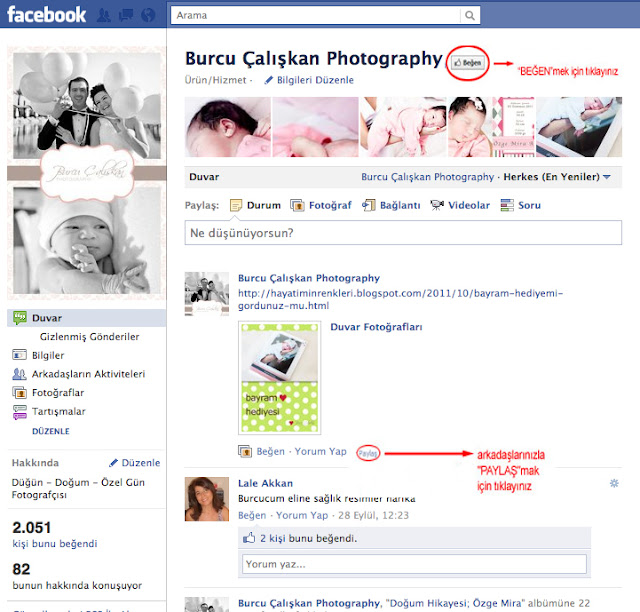This screenshot has width=640, height=612.
Task: Open bayram hediyesi photo thumbnail
Action: point(280,378)
